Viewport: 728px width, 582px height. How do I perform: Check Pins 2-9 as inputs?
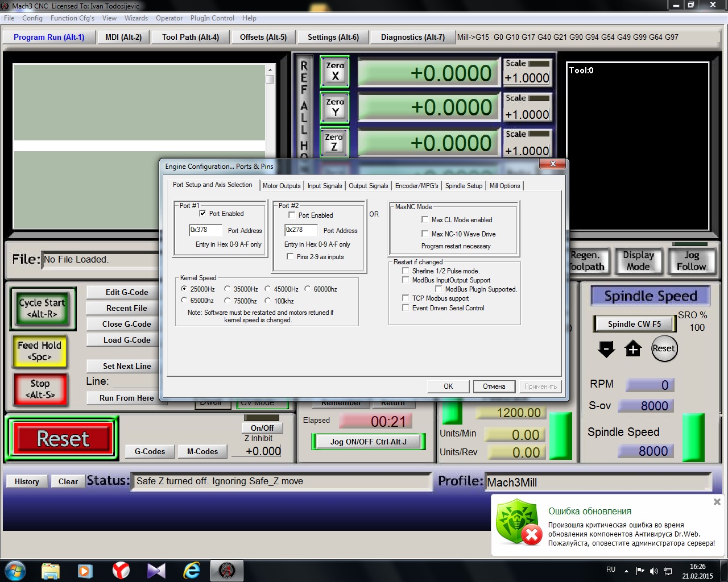(x=290, y=257)
